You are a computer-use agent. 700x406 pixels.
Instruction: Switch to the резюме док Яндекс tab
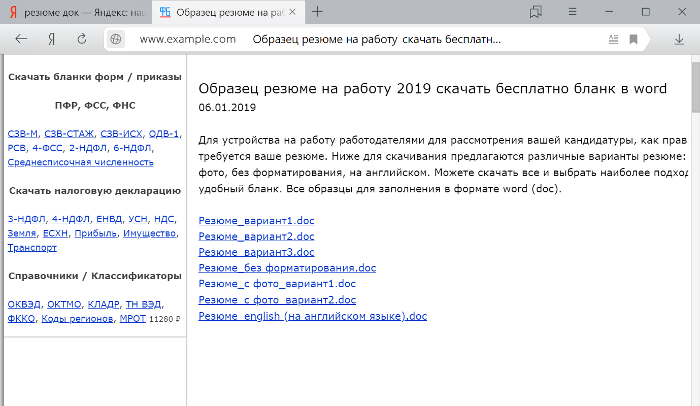point(76,13)
